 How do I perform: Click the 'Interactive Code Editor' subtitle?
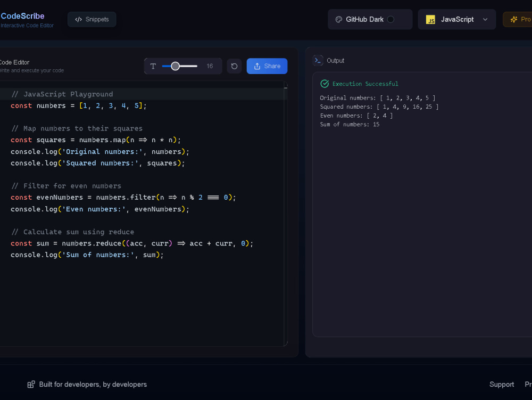[27, 26]
